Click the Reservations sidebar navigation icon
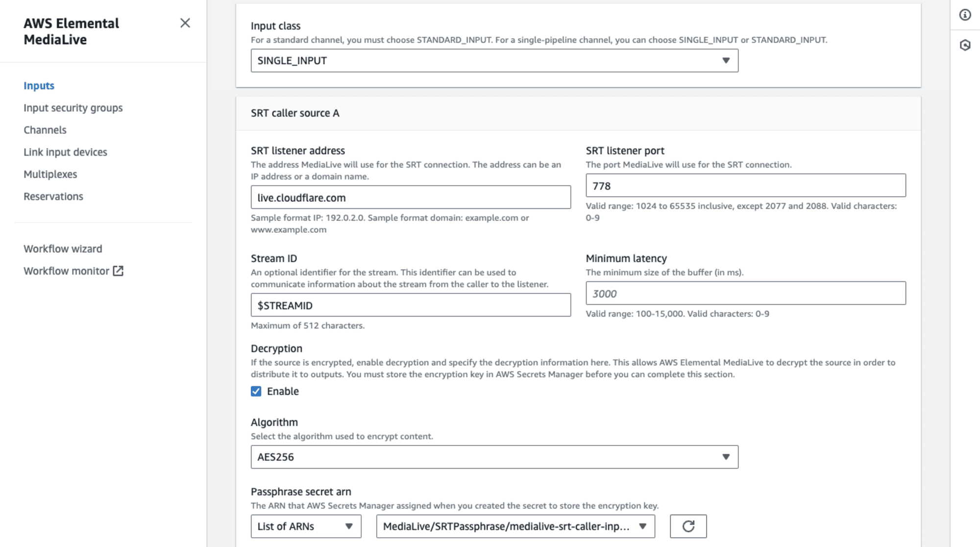Image resolution: width=980 pixels, height=547 pixels. coord(53,196)
